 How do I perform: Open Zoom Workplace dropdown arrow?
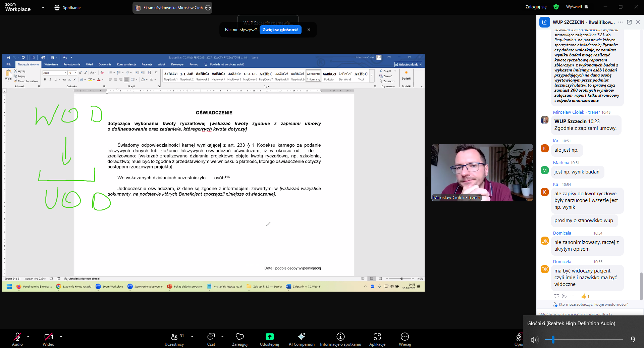43,7
